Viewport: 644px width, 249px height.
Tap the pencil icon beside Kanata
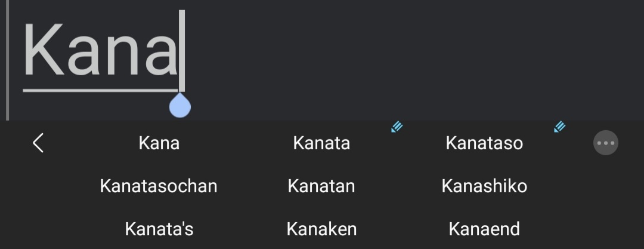tap(397, 127)
